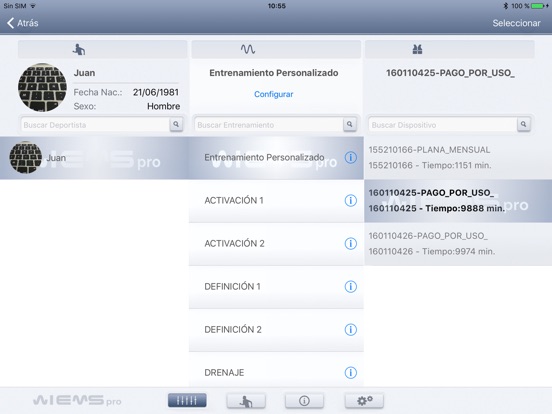Open the athlete tab in bottom toolbar
Screen dimensions: 552x414
click(x=246, y=401)
